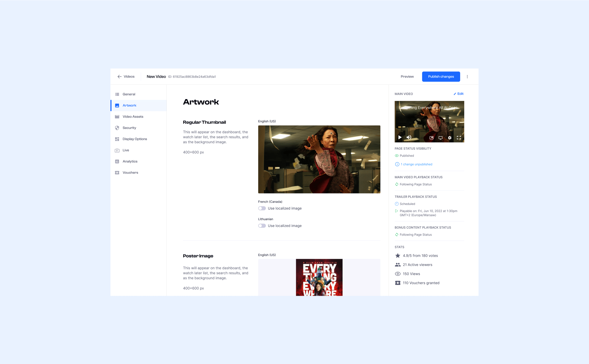
Task: Go back to Videos via arrow icon
Action: point(119,77)
